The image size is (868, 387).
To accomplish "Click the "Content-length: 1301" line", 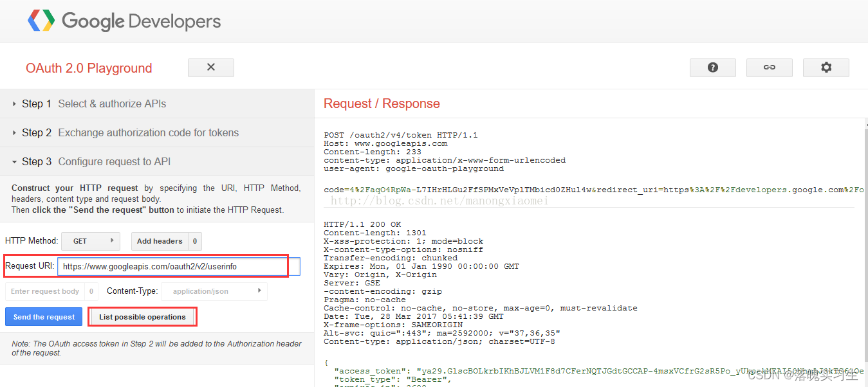I will 375,233.
